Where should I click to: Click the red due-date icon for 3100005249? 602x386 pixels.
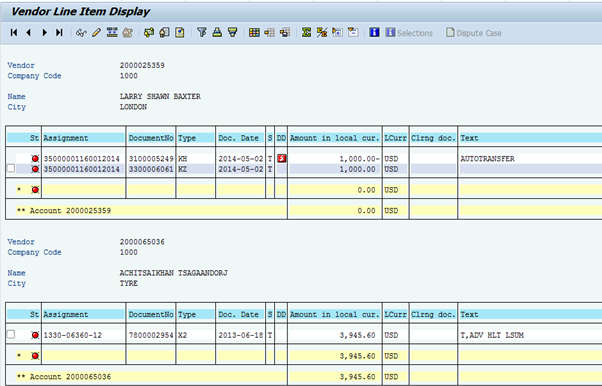pyautogui.click(x=282, y=158)
